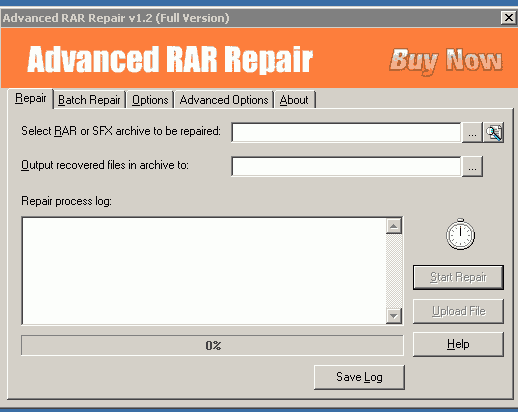518x412 pixels.
Task: Browse for RAR archive to repair
Action: pos(472,133)
